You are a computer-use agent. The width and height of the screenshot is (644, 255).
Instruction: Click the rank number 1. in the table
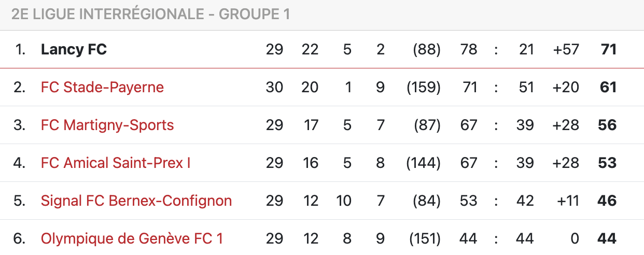tap(20, 49)
